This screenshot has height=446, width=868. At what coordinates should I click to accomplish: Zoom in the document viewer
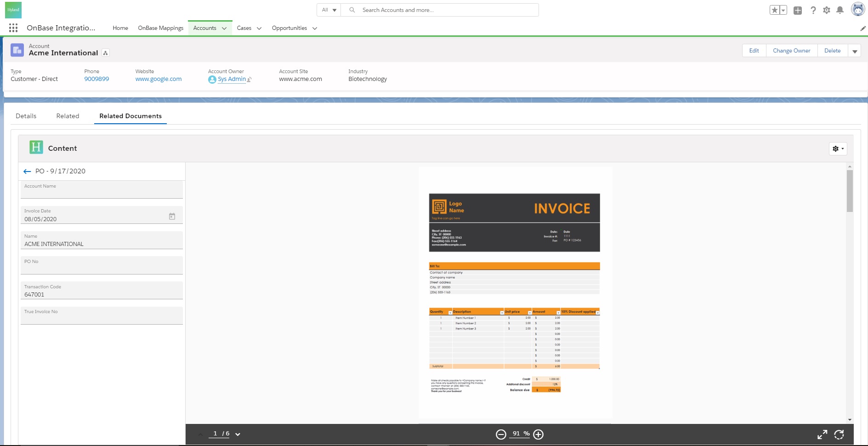point(539,435)
